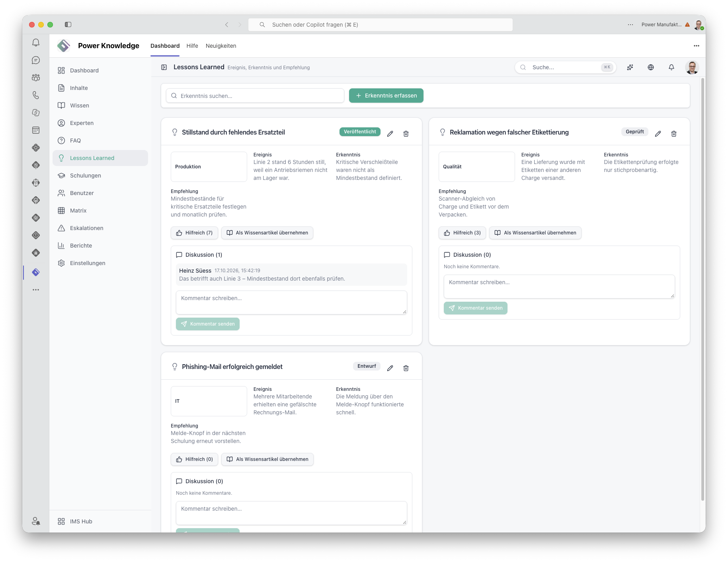Mark Reklamation card as Hilfreich (3)
Viewport: 728px width, 562px height.
[462, 233]
